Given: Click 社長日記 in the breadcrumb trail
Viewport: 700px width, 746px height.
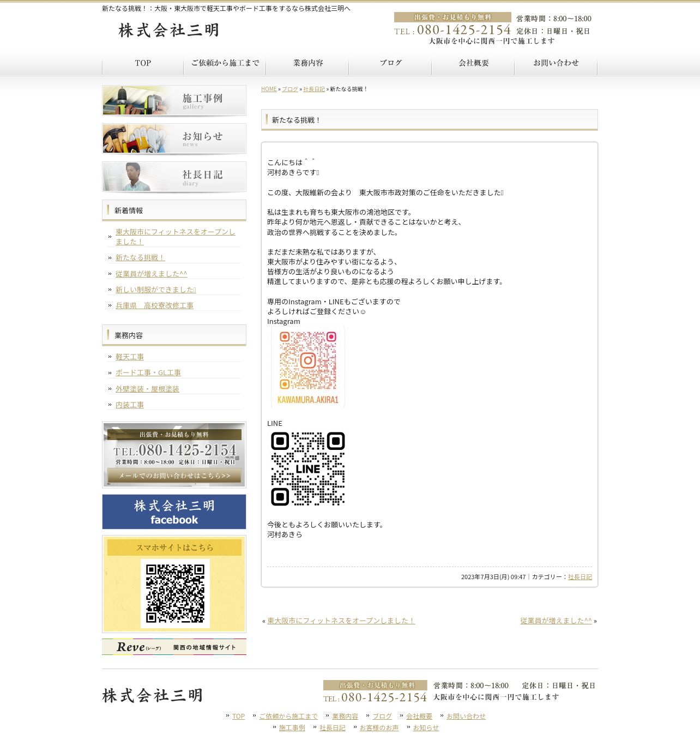Looking at the screenshot, I should click(314, 89).
